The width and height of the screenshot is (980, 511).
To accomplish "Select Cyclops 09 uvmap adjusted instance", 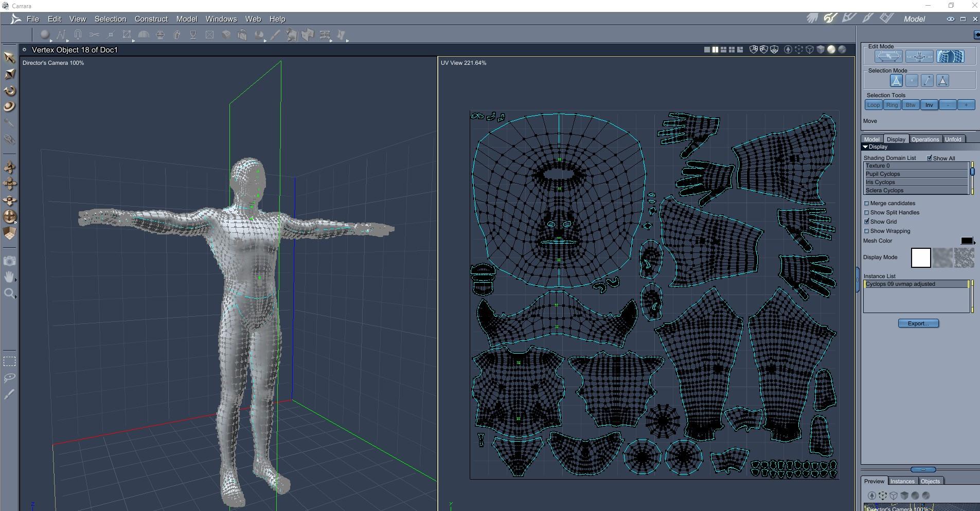I will (916, 284).
